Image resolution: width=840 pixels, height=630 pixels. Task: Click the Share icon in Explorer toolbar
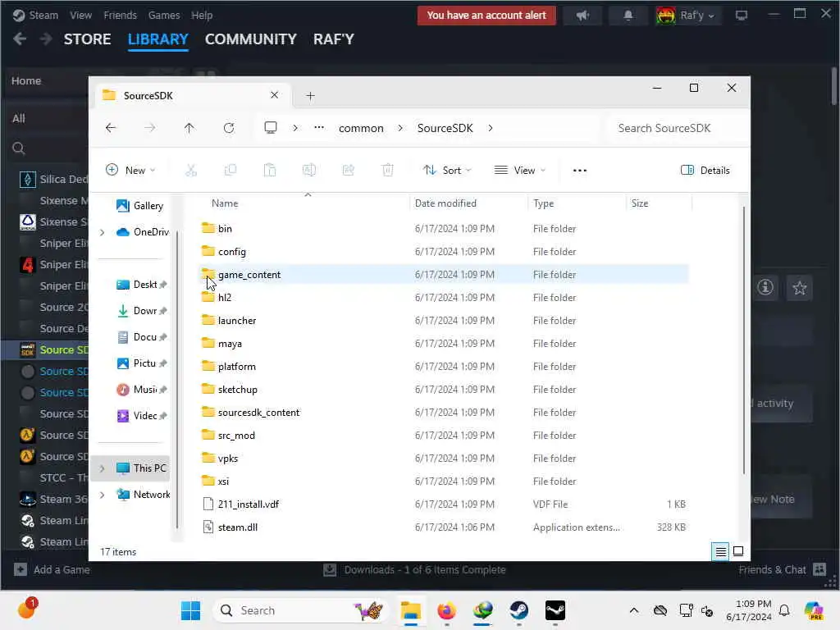tap(348, 171)
